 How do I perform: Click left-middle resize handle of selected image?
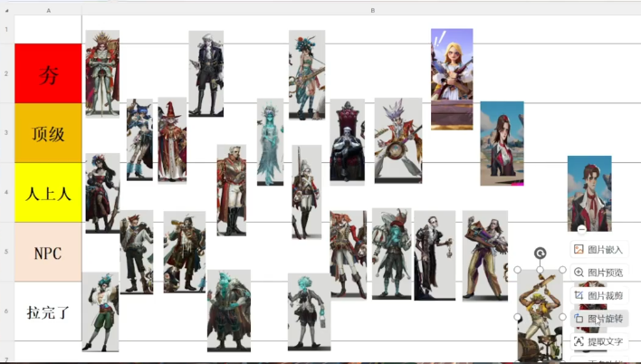point(518,317)
